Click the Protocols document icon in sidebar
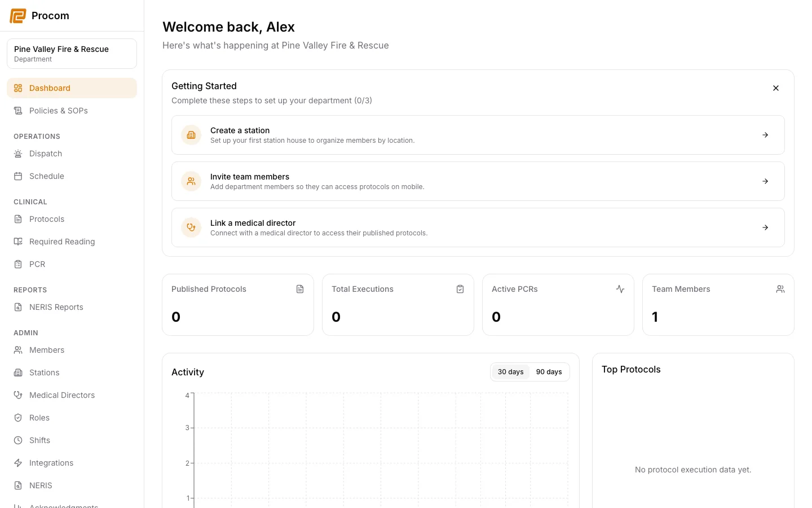 (18, 219)
